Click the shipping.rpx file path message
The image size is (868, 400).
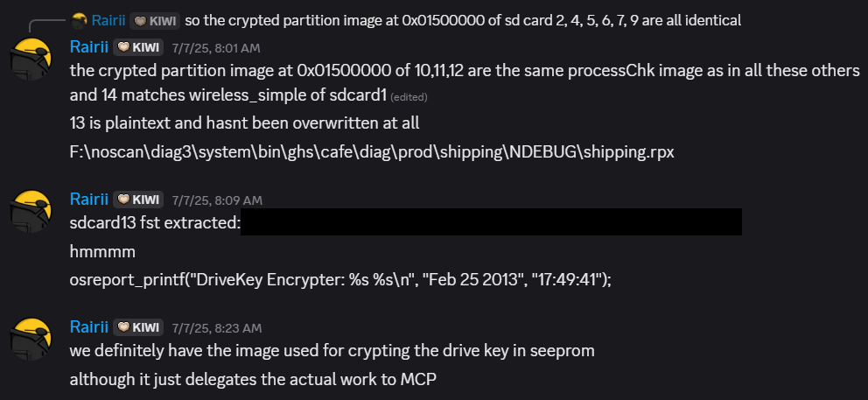coord(372,151)
